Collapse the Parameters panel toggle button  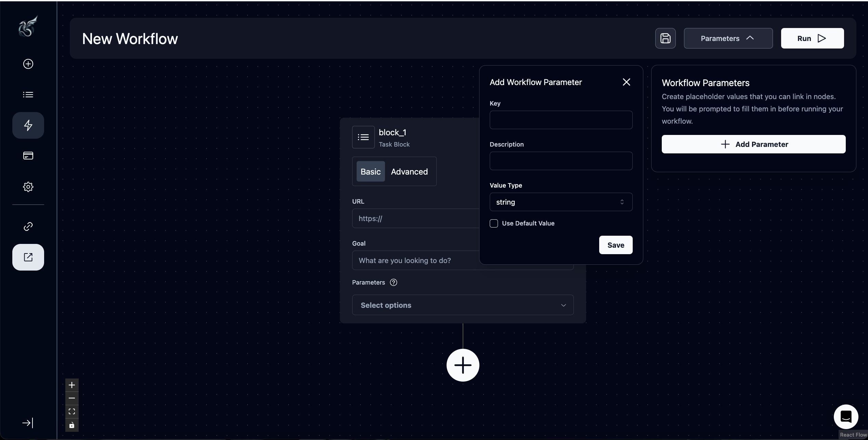click(x=728, y=38)
